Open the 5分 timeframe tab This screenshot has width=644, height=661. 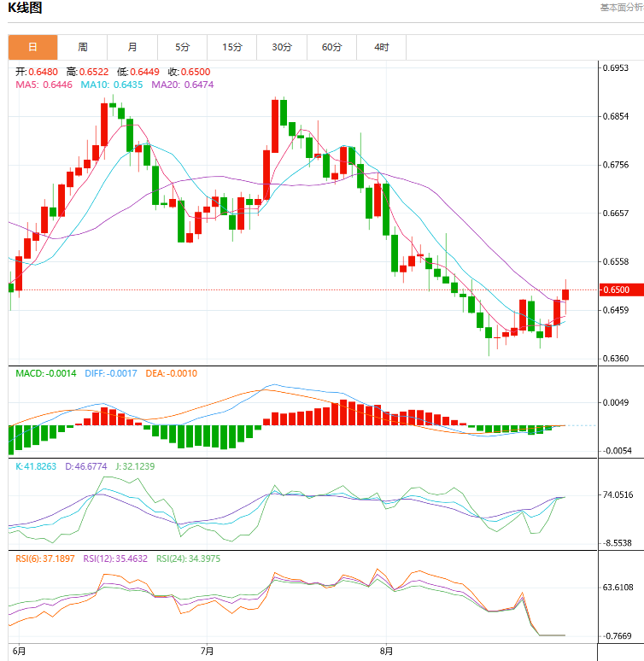(x=182, y=47)
